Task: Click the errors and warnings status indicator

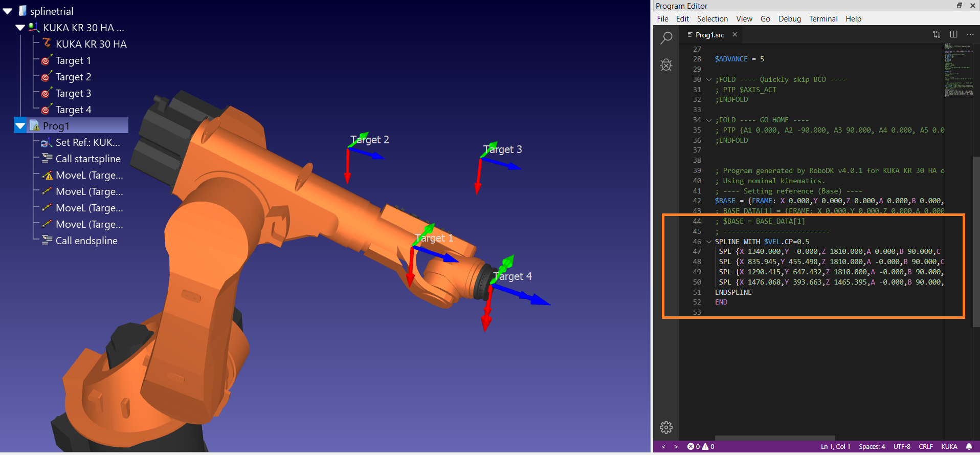Action: click(x=701, y=446)
